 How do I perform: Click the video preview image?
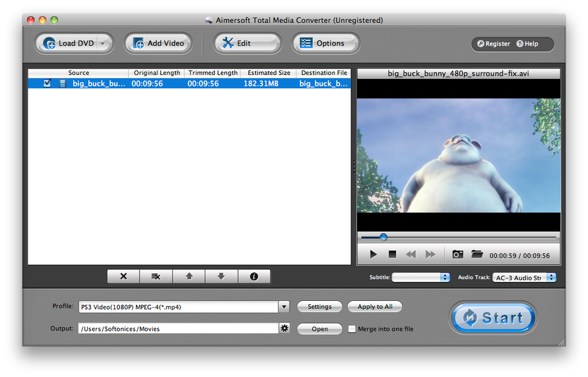click(x=459, y=155)
